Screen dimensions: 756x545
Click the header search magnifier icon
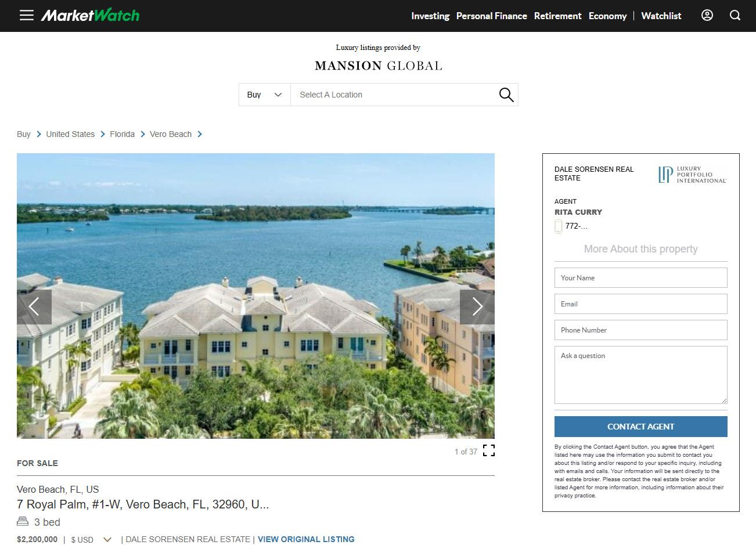(735, 16)
